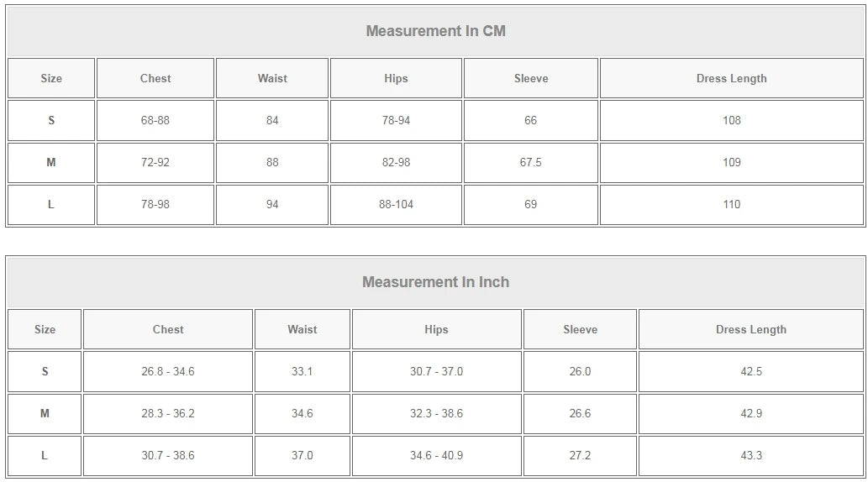Click the 43.3 dress length cell
The height and width of the screenshot is (482, 868).
pos(751,456)
